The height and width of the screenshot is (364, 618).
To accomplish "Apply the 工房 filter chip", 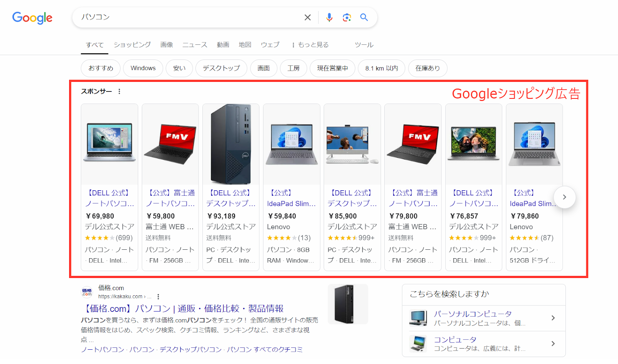I will tap(294, 68).
